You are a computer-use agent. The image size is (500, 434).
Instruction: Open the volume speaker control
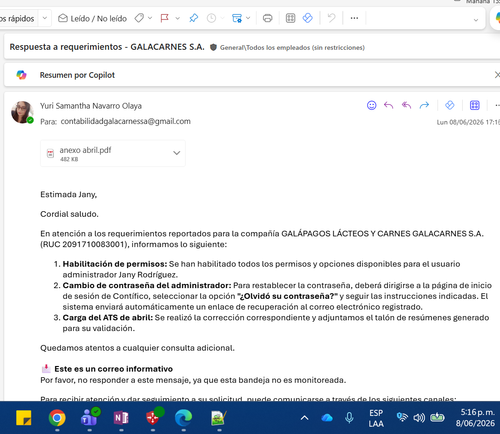(x=419, y=418)
